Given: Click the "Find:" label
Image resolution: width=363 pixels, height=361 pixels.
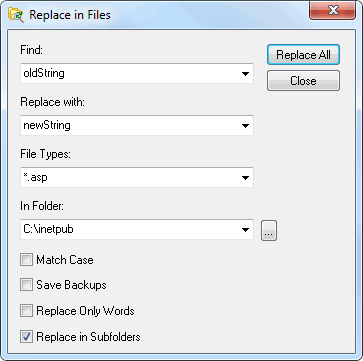Looking at the screenshot, I should click(32, 50).
